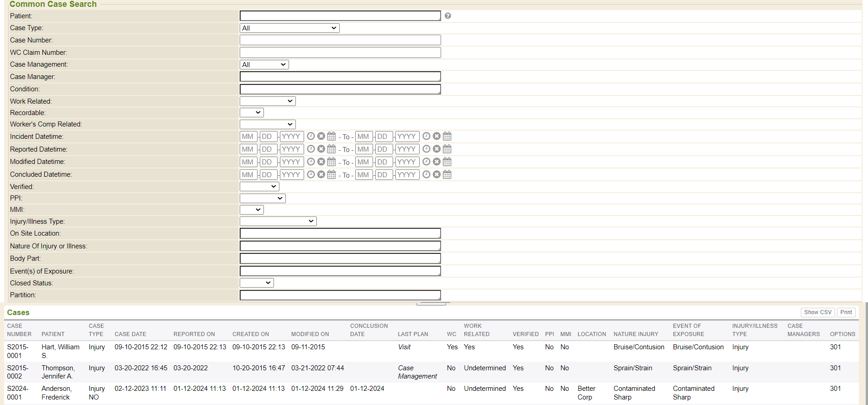Set current time on Reported Datetime start
868x405 pixels.
coord(311,149)
